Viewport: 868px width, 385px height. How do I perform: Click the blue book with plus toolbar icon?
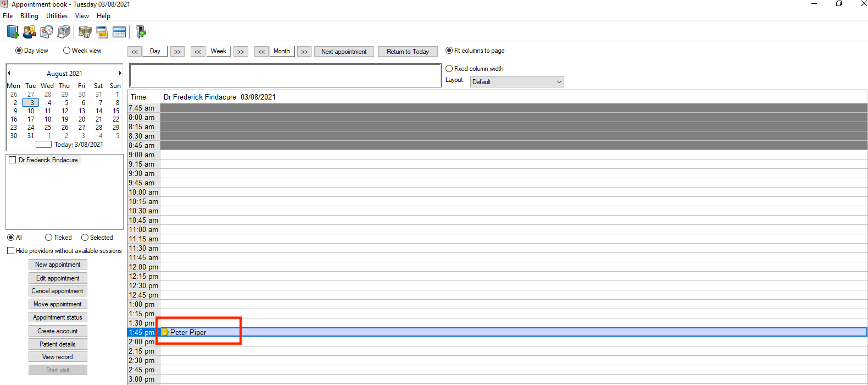tap(13, 32)
